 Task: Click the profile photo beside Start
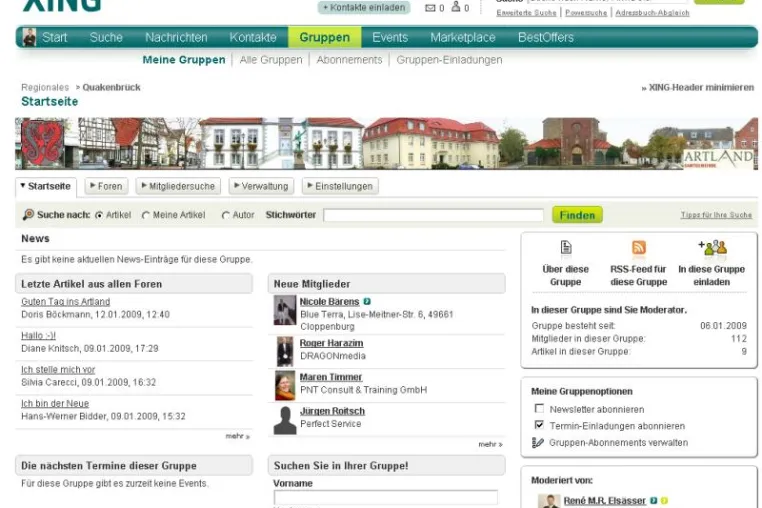[30, 37]
